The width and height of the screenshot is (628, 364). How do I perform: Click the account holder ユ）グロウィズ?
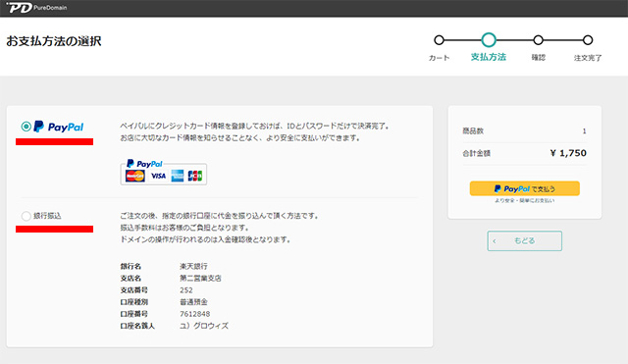pos(204,326)
